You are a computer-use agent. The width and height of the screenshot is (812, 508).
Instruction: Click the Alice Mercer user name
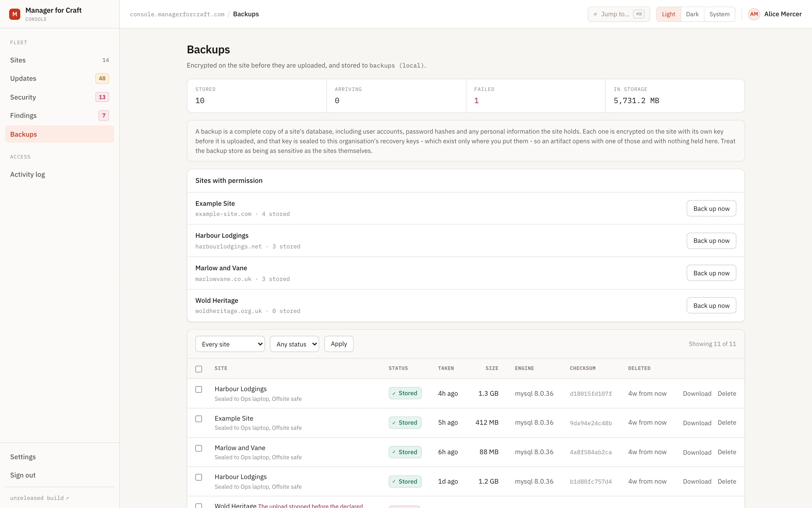pyautogui.click(x=783, y=14)
